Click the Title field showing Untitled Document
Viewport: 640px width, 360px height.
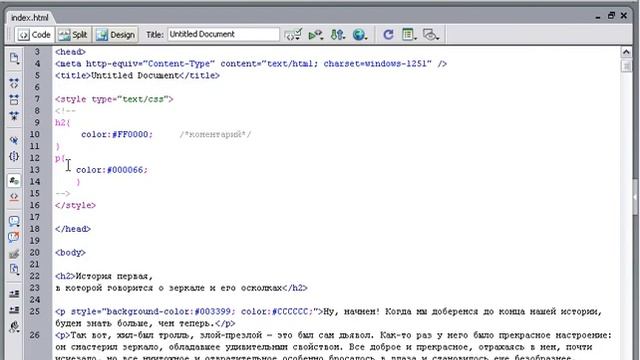223,34
